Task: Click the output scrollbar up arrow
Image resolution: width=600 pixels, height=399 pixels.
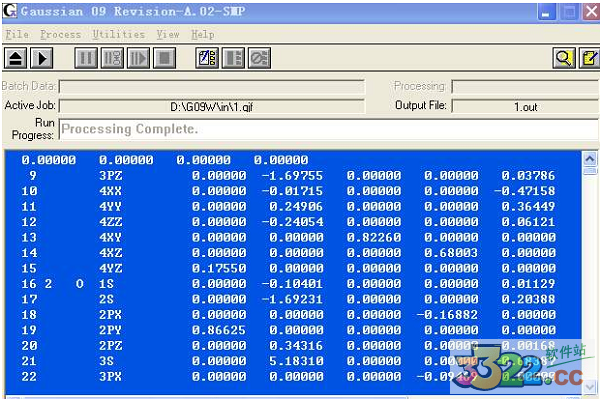Action: (590, 158)
